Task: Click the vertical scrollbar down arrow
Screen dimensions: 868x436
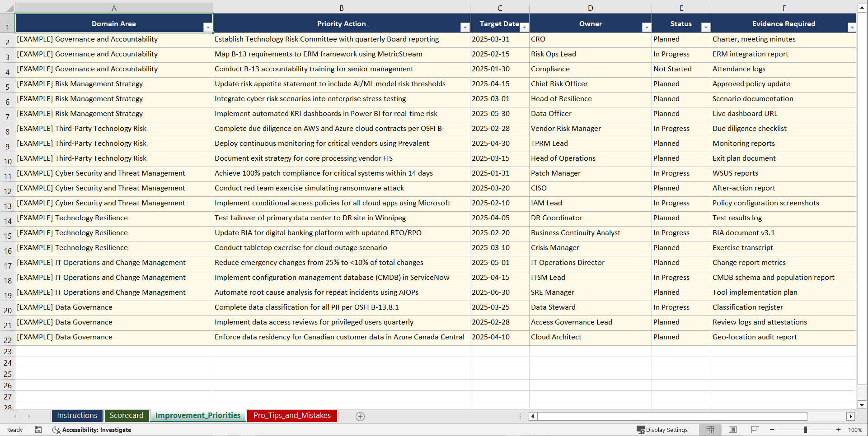Action: (x=861, y=405)
